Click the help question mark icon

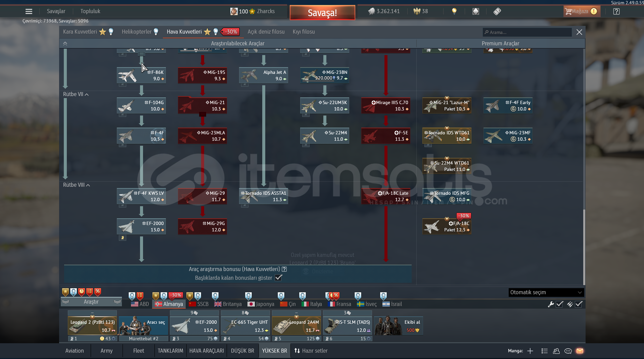(616, 11)
